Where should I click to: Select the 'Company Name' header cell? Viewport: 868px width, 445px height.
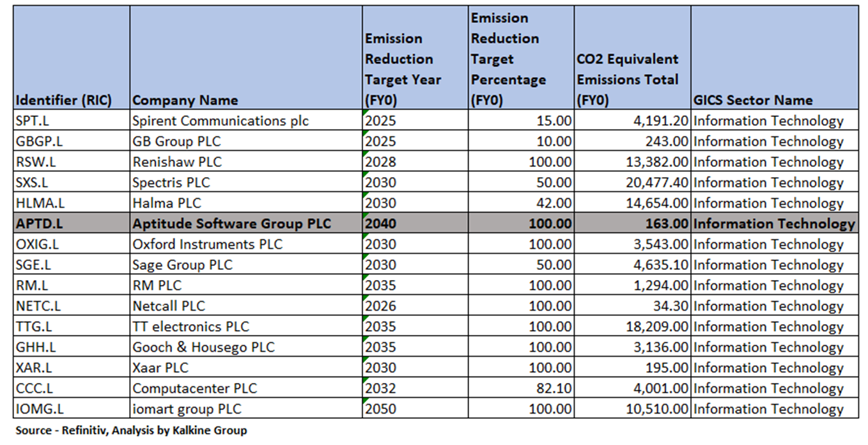click(246, 58)
